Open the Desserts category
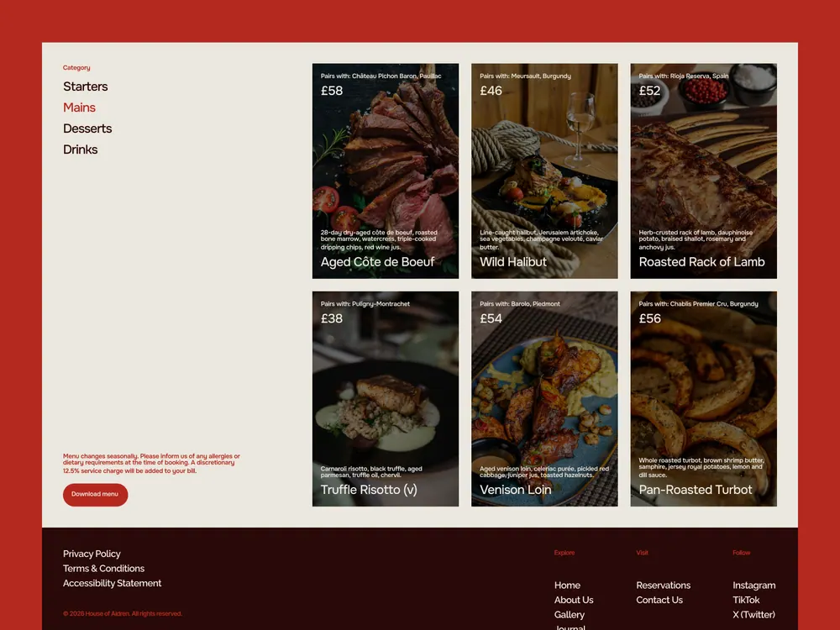 tap(87, 129)
